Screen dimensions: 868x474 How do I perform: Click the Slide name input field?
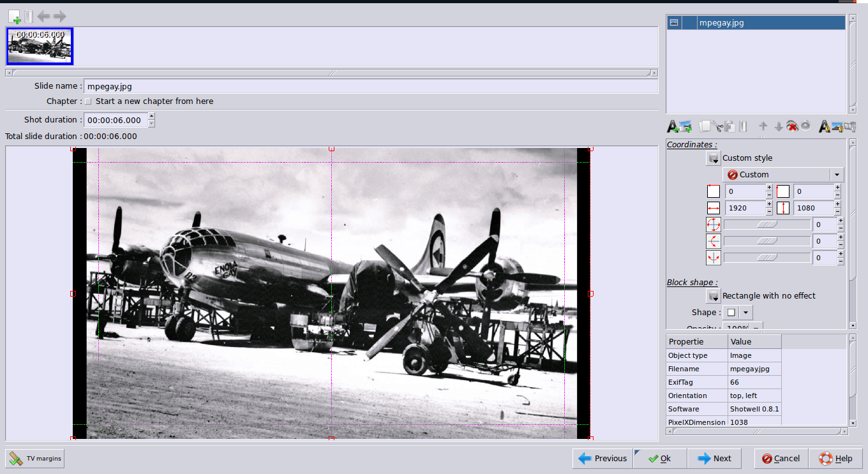pos(371,86)
